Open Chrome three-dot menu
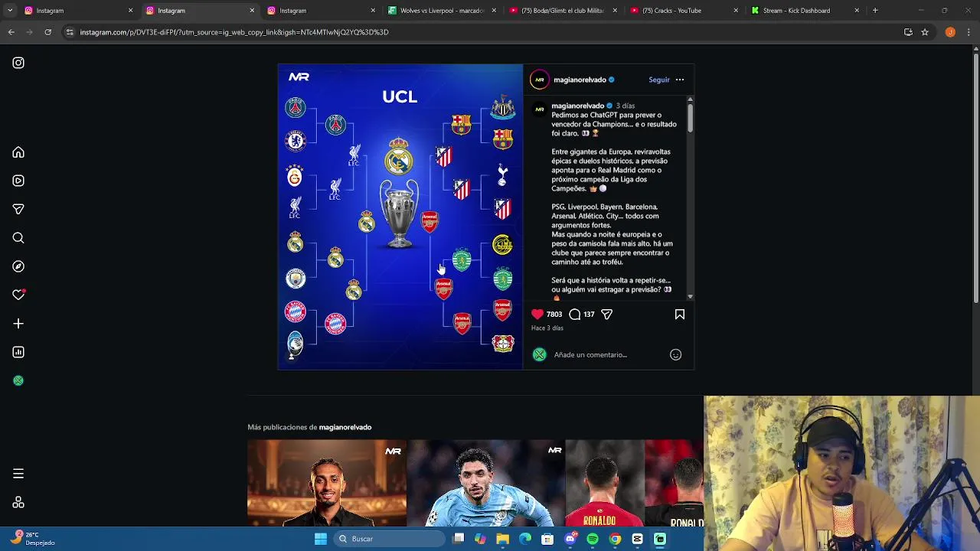The image size is (980, 551). 969,32
